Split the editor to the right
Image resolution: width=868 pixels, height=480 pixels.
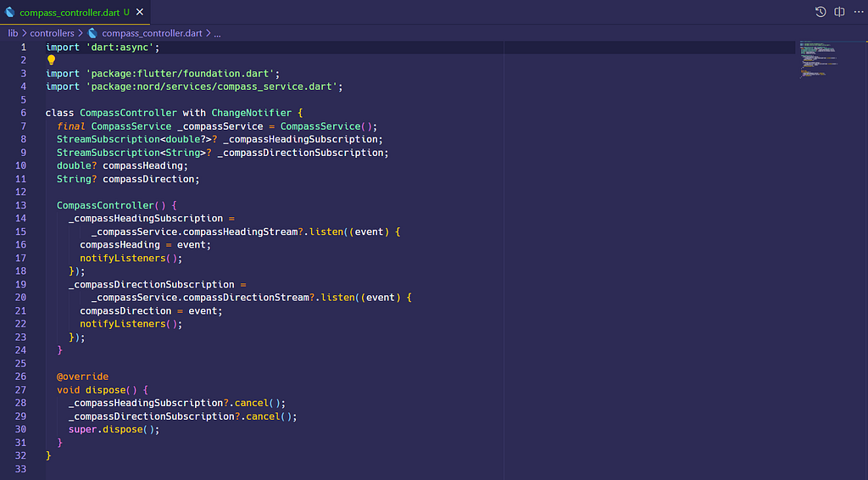(839, 12)
